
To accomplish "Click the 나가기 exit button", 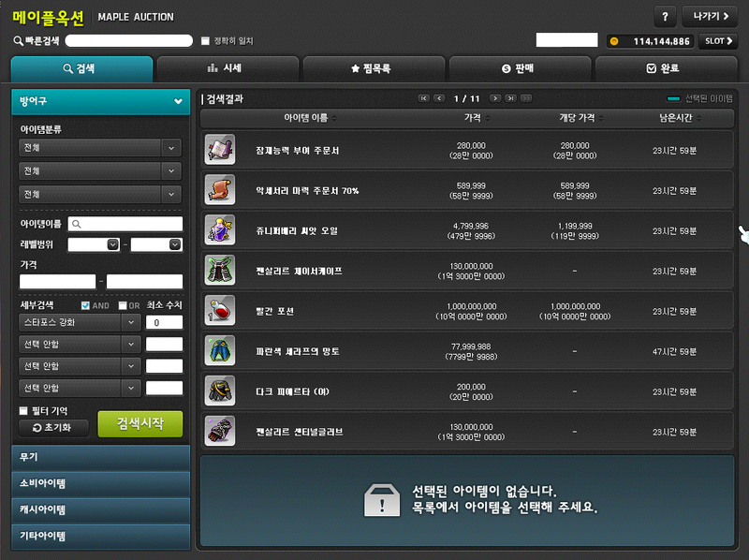I will [710, 17].
